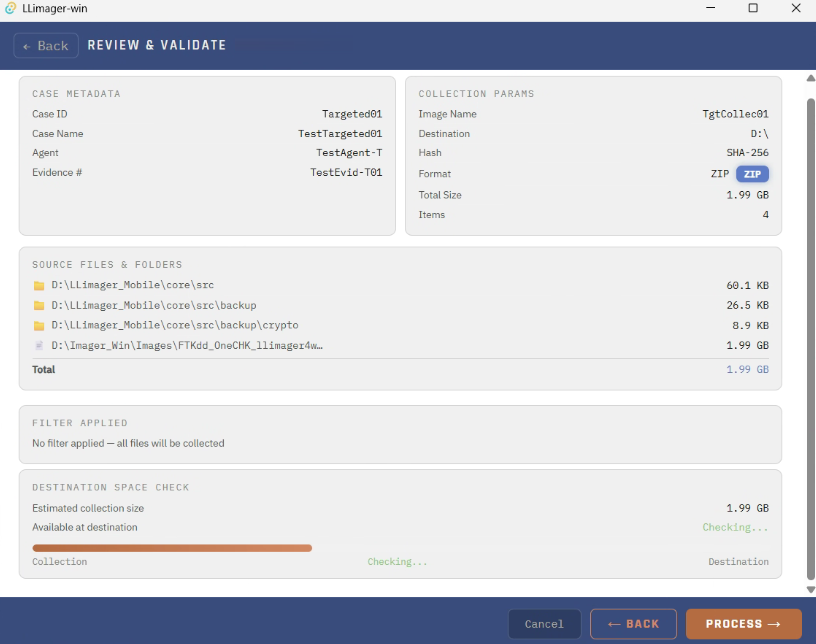Click the 8.9 KB size value
This screenshot has width=816, height=644.
coord(750,325)
